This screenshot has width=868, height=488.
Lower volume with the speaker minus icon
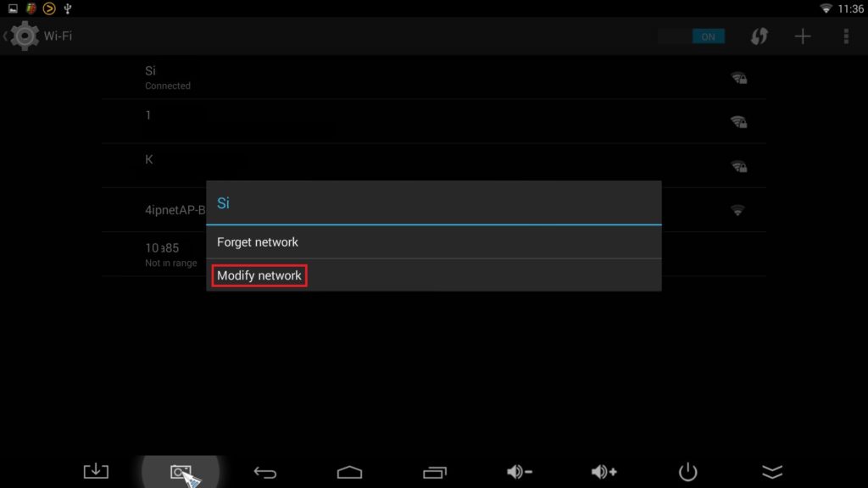(520, 471)
